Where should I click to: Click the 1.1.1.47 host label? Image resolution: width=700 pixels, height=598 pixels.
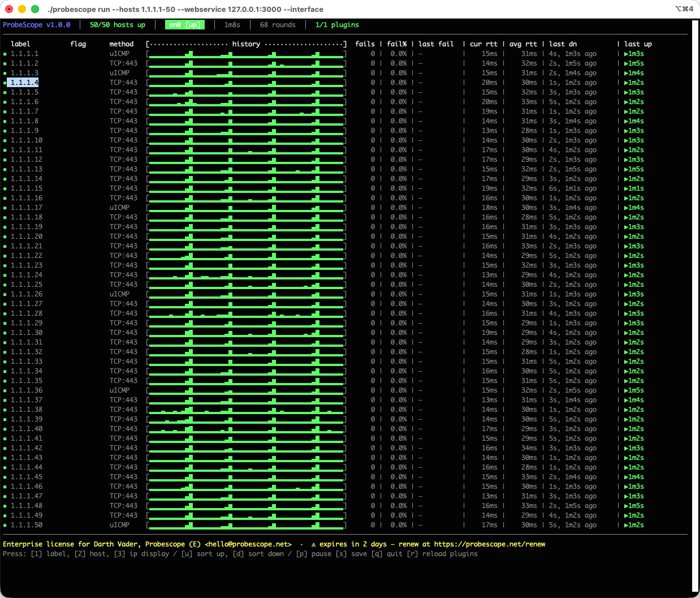pyautogui.click(x=27, y=497)
